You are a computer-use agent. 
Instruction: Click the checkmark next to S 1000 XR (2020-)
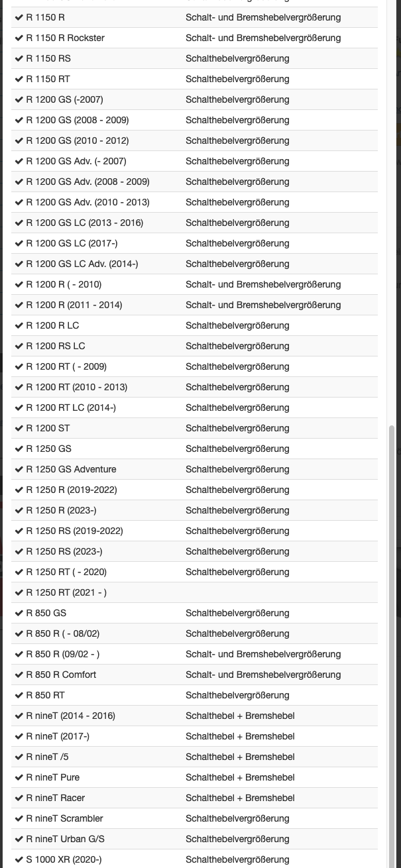point(19,859)
